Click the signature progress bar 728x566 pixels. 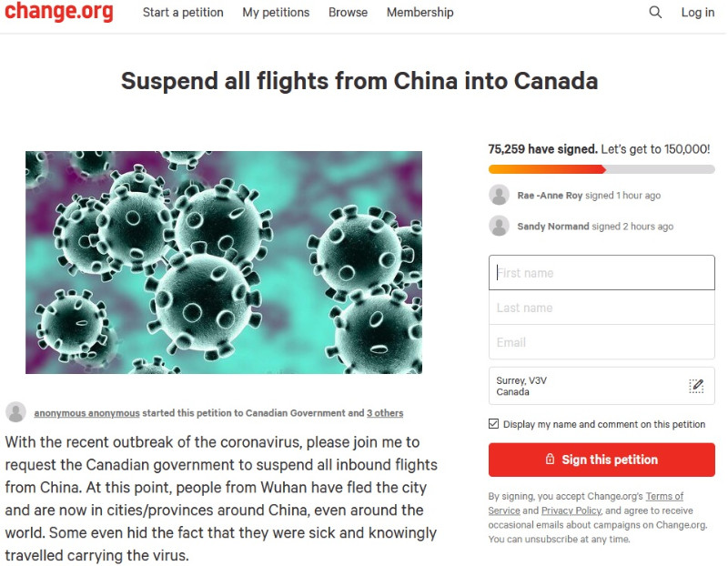(x=602, y=169)
